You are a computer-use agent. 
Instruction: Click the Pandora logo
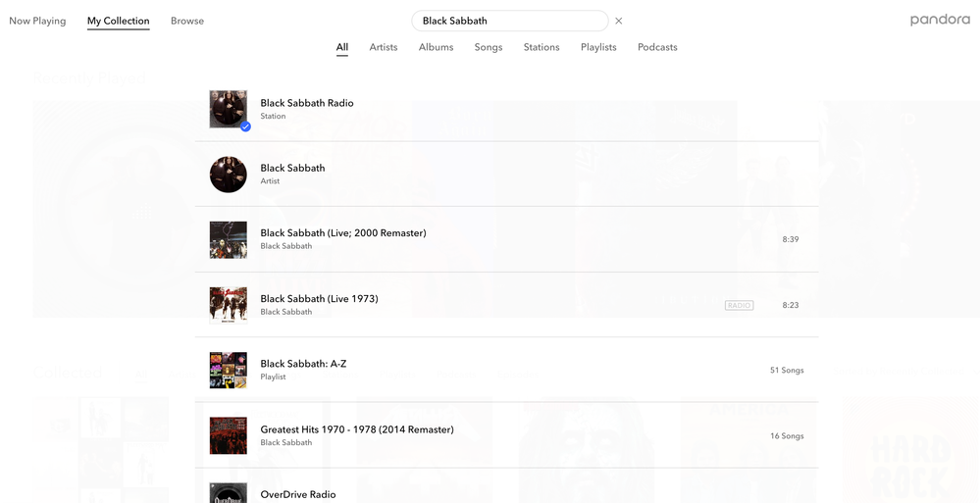point(939,20)
